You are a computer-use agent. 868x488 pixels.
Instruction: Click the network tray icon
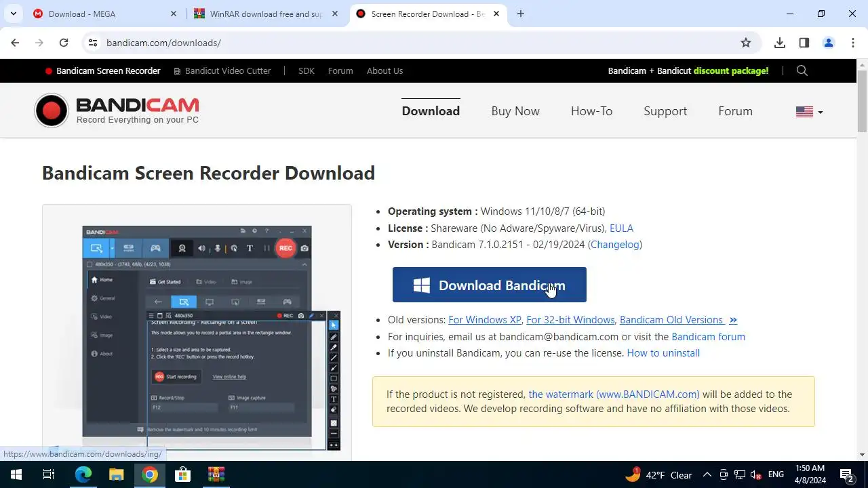pos(740,475)
